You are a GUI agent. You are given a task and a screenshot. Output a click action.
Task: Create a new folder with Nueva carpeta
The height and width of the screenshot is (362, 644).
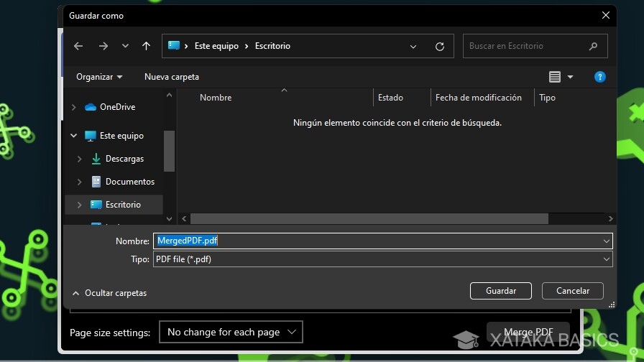pos(172,77)
